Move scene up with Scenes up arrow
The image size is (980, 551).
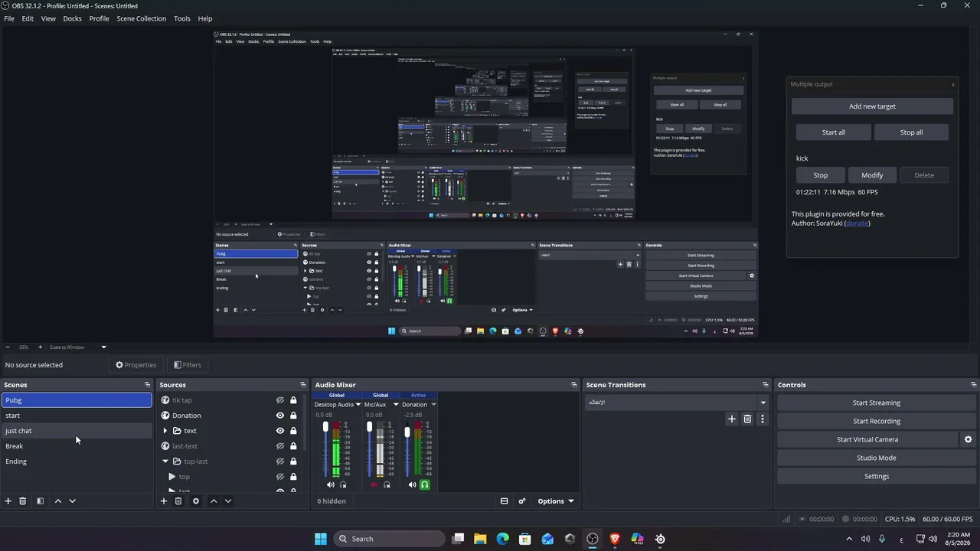tap(57, 501)
